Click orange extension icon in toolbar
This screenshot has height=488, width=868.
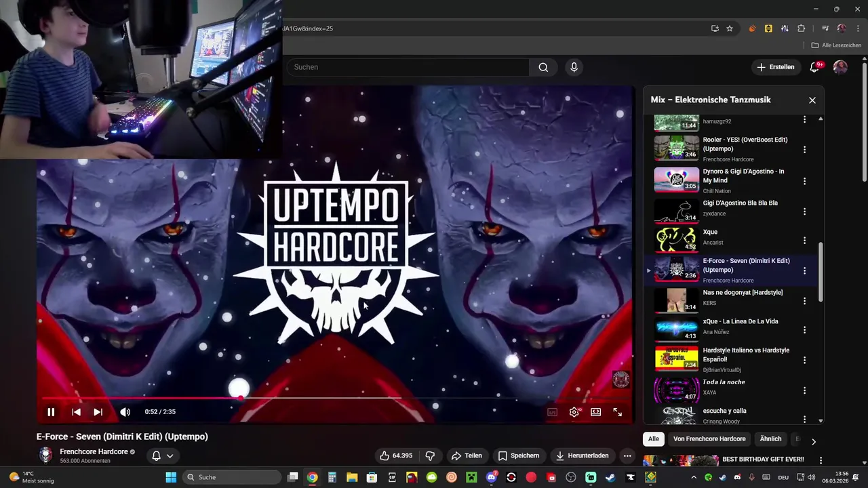[x=752, y=28]
